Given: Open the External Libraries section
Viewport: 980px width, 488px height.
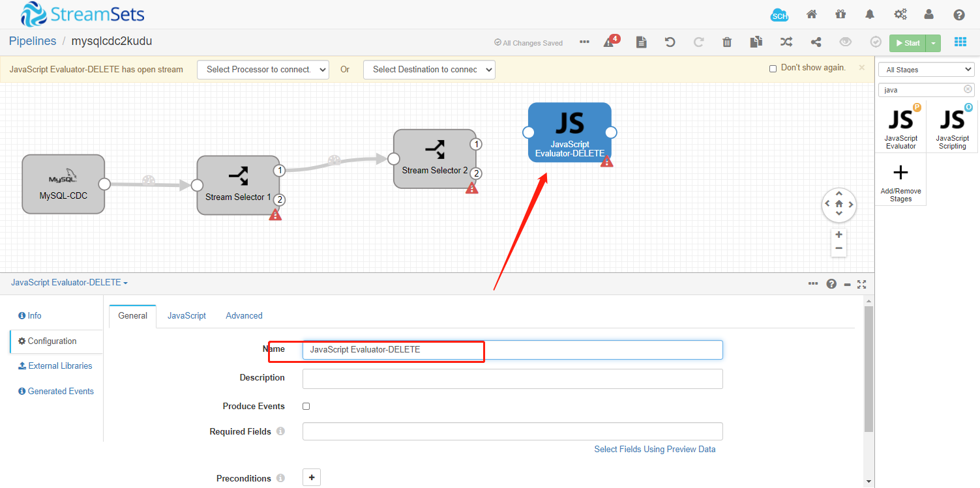Looking at the screenshot, I should click(56, 366).
